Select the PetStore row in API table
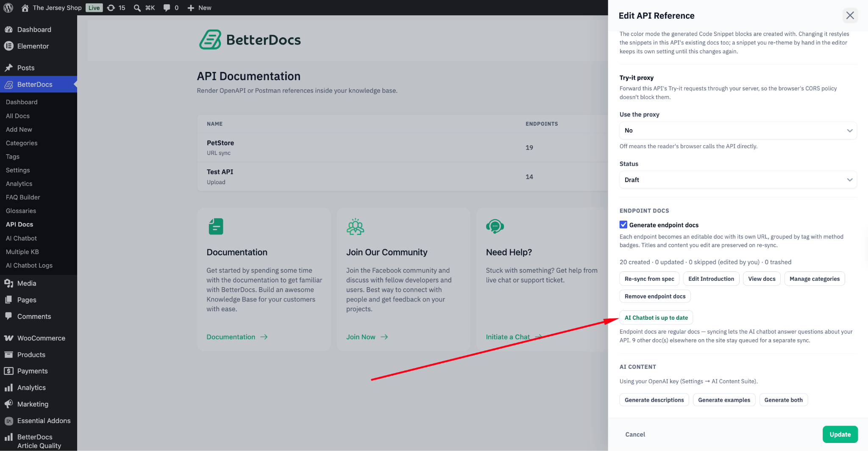868x451 pixels. click(403, 147)
